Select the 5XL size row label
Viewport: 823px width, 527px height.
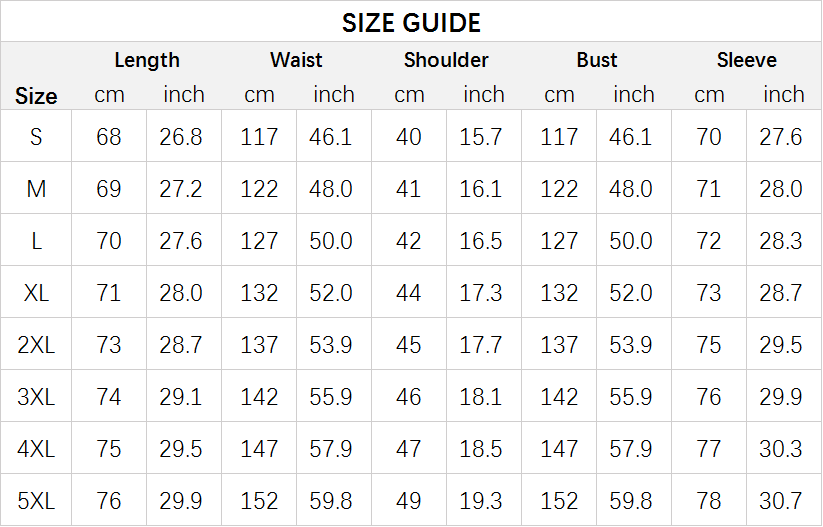coord(36,501)
